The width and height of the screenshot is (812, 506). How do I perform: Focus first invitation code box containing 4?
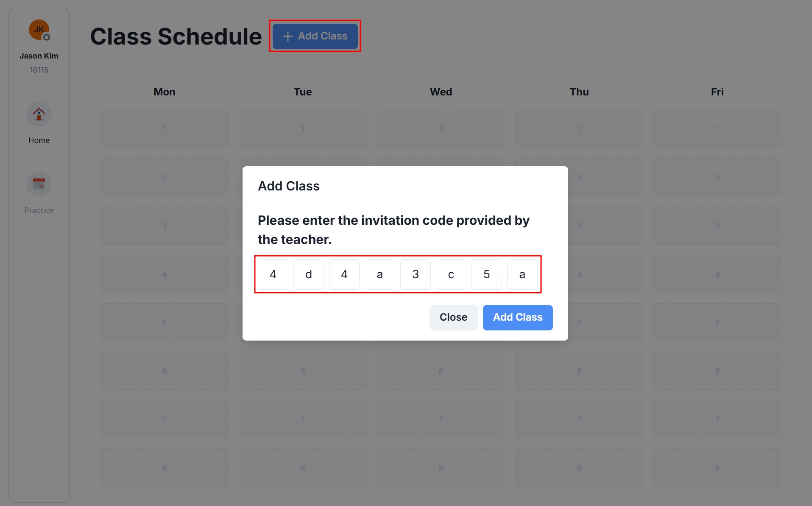click(x=273, y=274)
